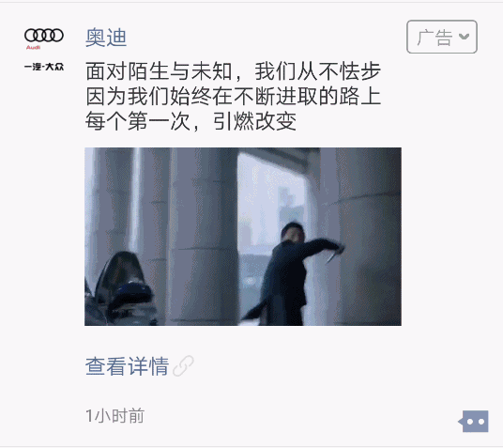Open the 奥迪 account name link
The image size is (503, 448).
tap(106, 38)
